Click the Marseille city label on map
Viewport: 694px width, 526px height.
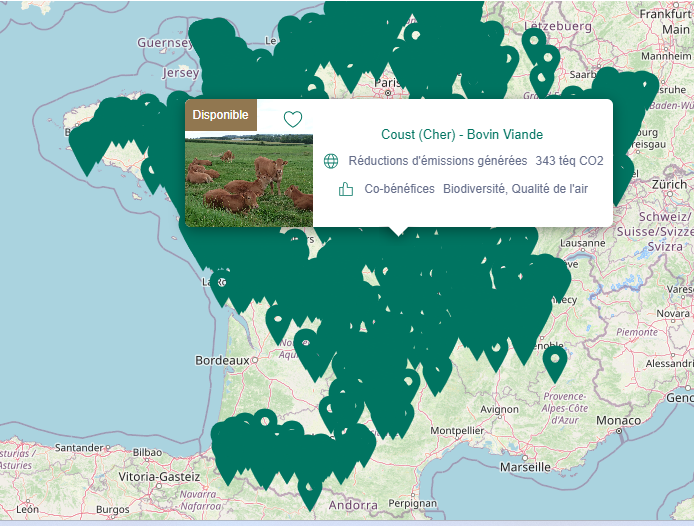(x=525, y=467)
